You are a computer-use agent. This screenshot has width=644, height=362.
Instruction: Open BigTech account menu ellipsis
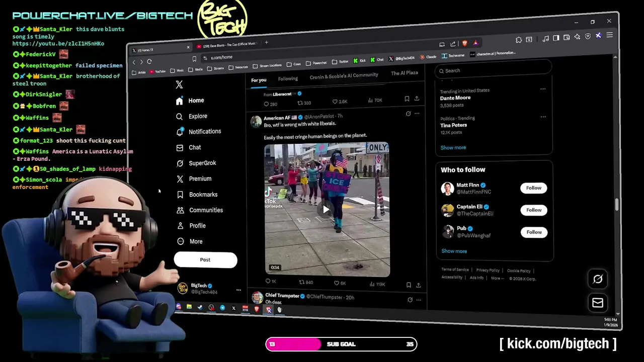click(238, 290)
